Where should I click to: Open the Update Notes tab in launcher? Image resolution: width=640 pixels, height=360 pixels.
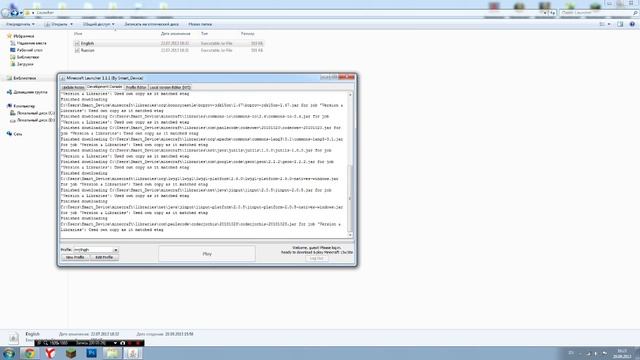pyautogui.click(x=73, y=87)
